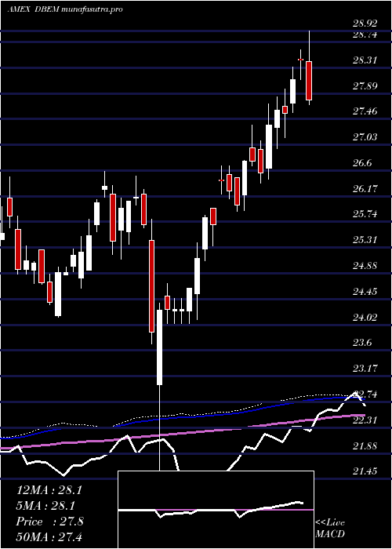Choose the 22.31 axis value
The width and height of the screenshot is (392, 549).
365,420
